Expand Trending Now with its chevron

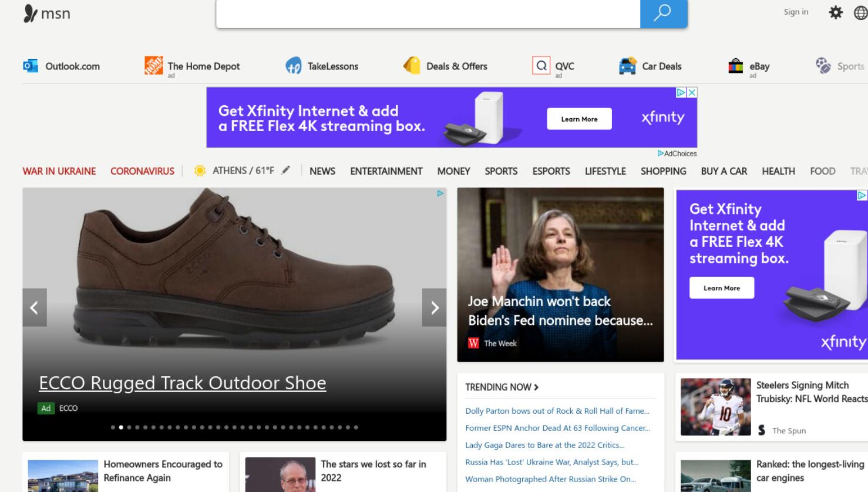[536, 387]
